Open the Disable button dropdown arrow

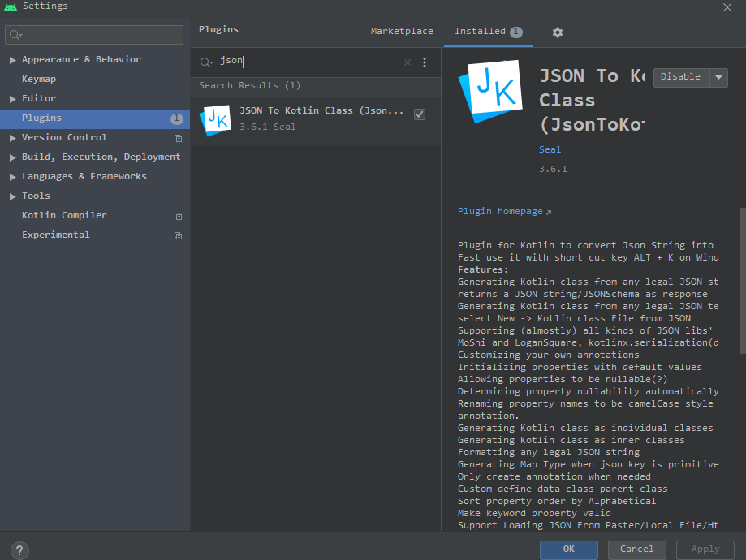click(x=719, y=78)
